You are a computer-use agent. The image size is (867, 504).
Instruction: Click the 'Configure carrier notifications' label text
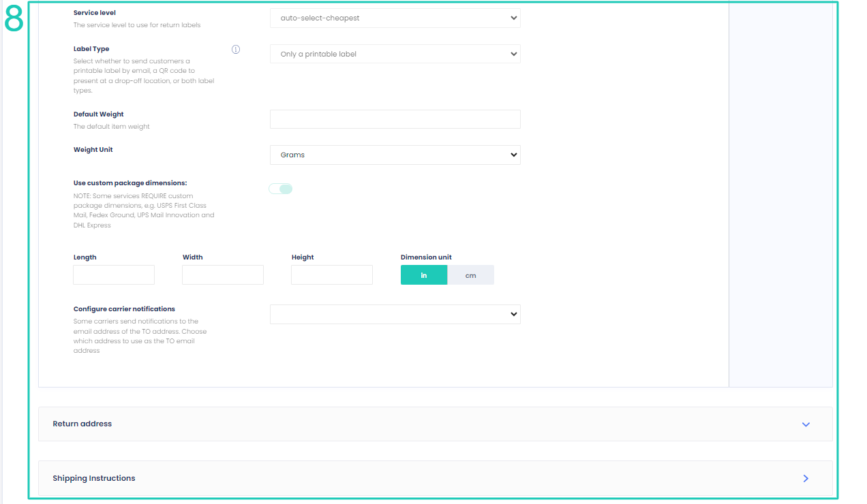(124, 309)
